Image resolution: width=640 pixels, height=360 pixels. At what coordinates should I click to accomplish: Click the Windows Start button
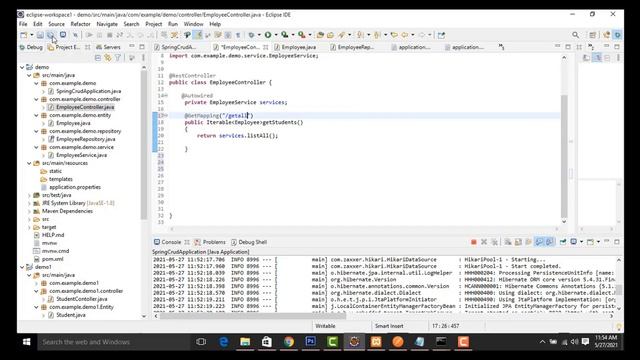(27, 342)
